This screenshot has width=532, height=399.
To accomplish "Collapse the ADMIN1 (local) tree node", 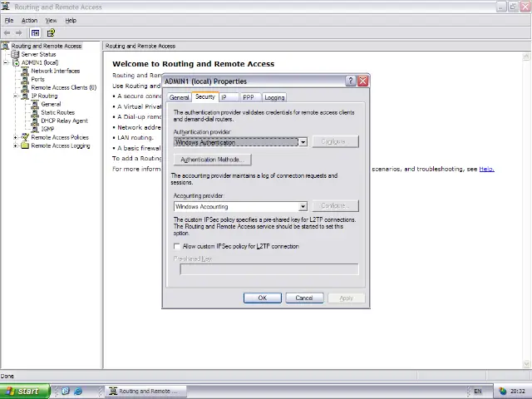I will coord(6,63).
